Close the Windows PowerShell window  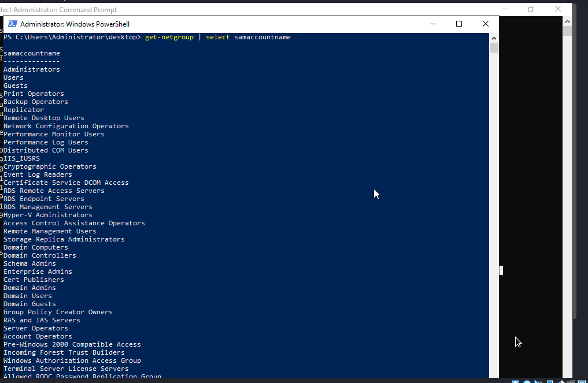(x=486, y=24)
